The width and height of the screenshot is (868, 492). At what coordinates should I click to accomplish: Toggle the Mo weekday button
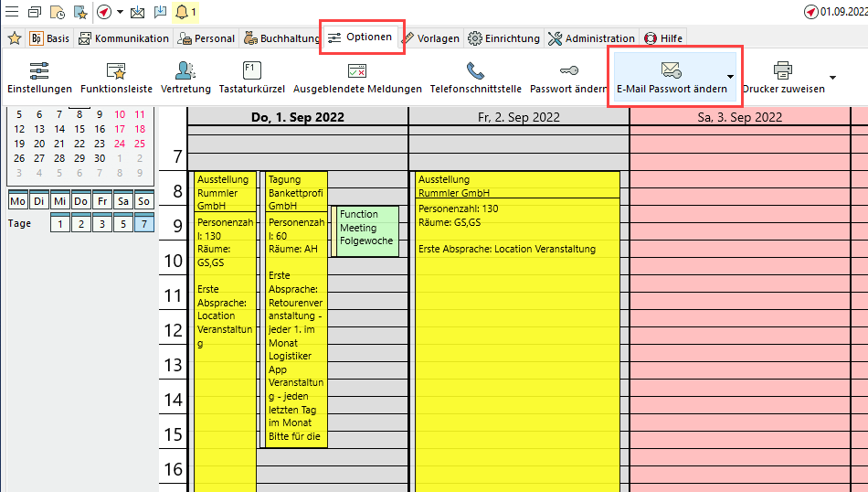click(17, 200)
